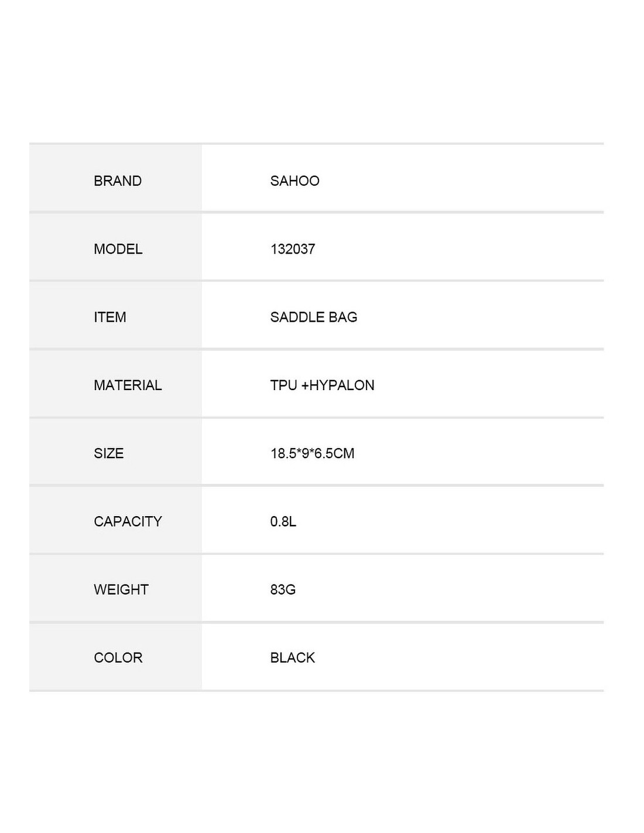The height and width of the screenshot is (833, 644).
Task: Click the SIZE label cell
Action: click(115, 452)
